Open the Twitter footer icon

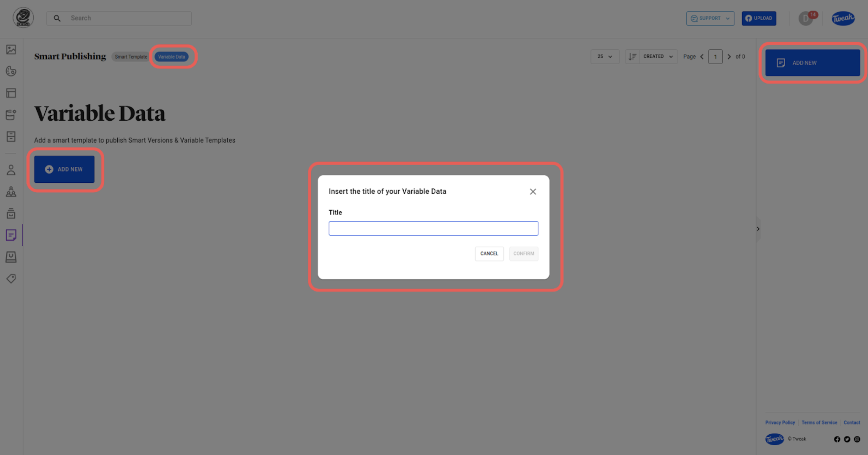[x=847, y=439]
